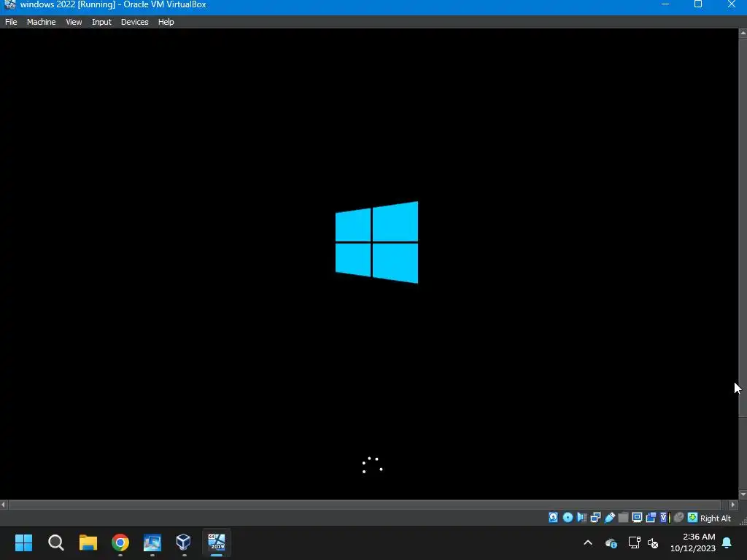Click the horizontal scrollbar left arrow
Image resolution: width=747 pixels, height=560 pixels.
pyautogui.click(x=4, y=505)
